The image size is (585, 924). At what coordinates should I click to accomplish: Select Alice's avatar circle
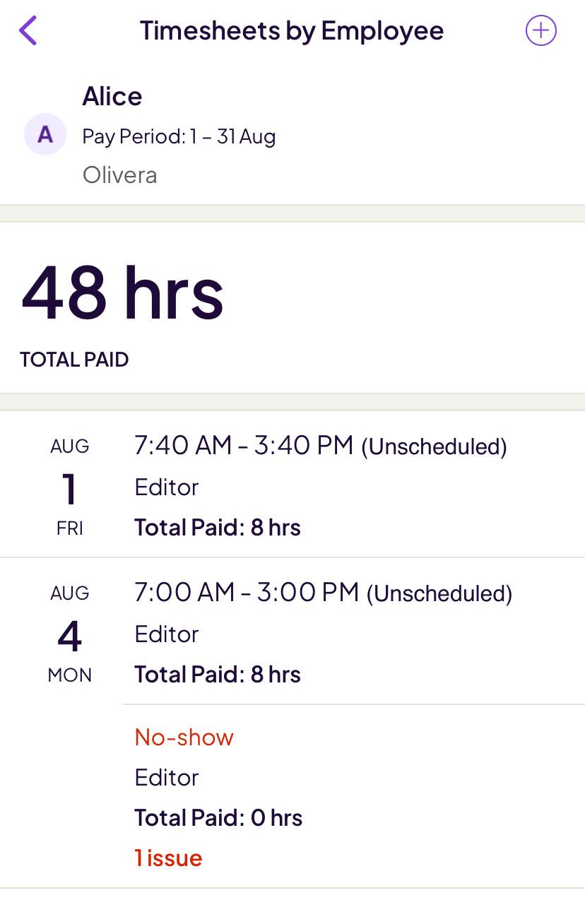[x=45, y=134]
